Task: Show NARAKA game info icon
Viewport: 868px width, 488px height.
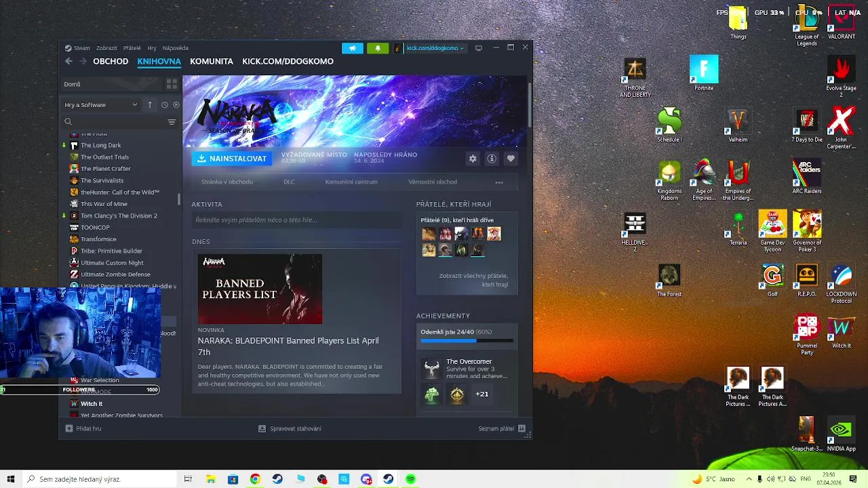Action: [x=492, y=159]
